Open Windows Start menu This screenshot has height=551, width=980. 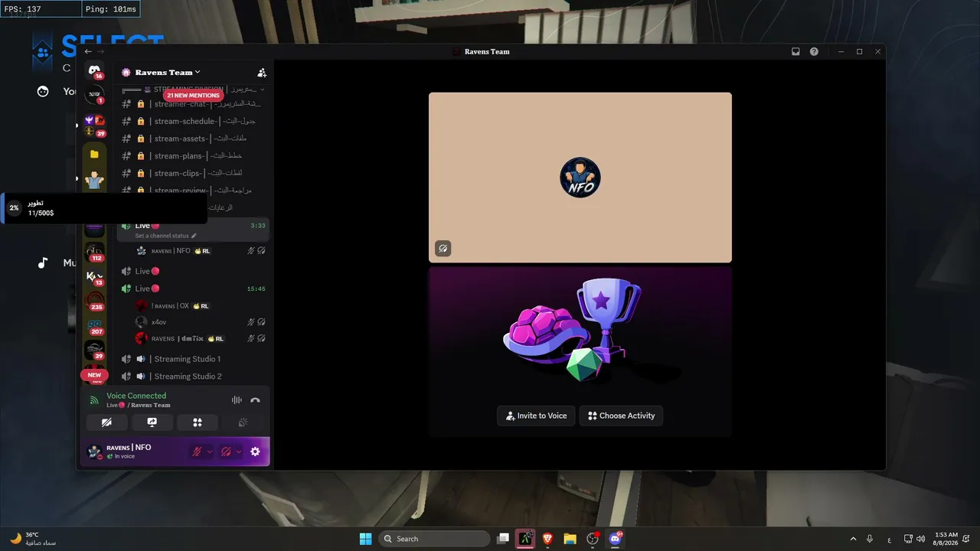(365, 539)
